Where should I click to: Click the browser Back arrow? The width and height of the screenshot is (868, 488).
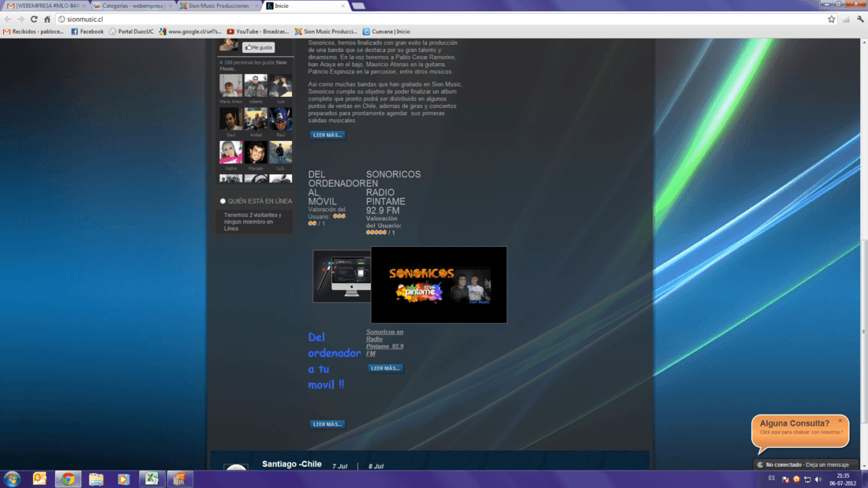click(8, 20)
